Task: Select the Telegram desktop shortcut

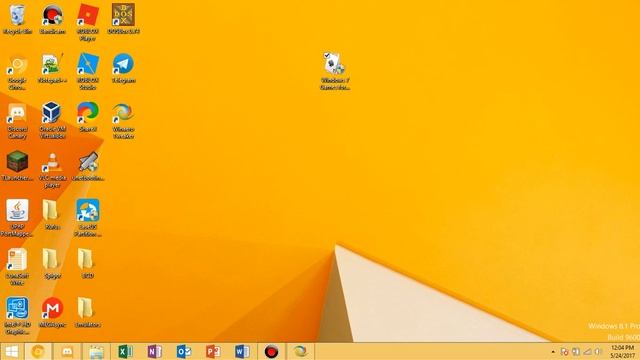Action: [123, 69]
